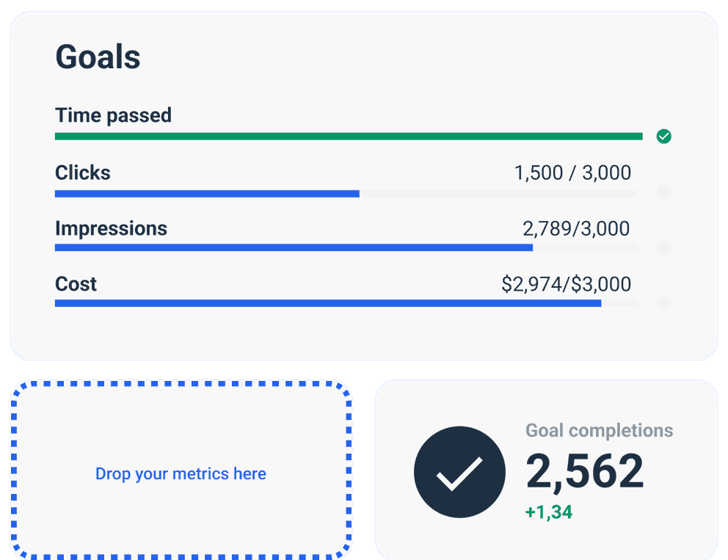Select the gray status dot beside Clicks
The image size is (728, 560).
click(663, 192)
